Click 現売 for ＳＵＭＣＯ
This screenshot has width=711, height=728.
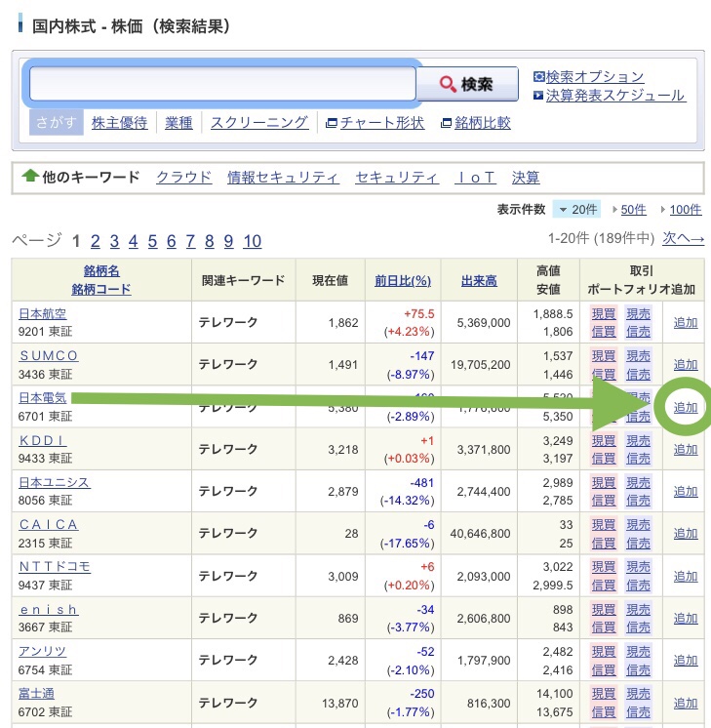[x=638, y=356]
